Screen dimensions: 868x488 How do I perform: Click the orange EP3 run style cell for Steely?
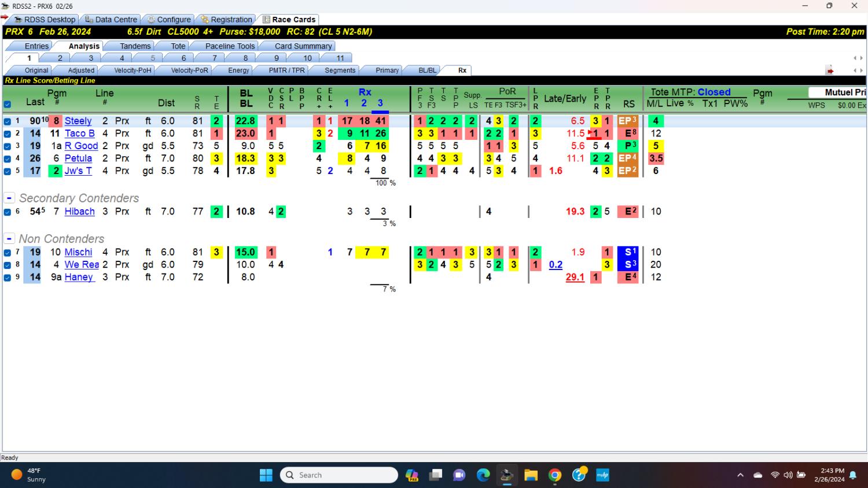click(628, 121)
